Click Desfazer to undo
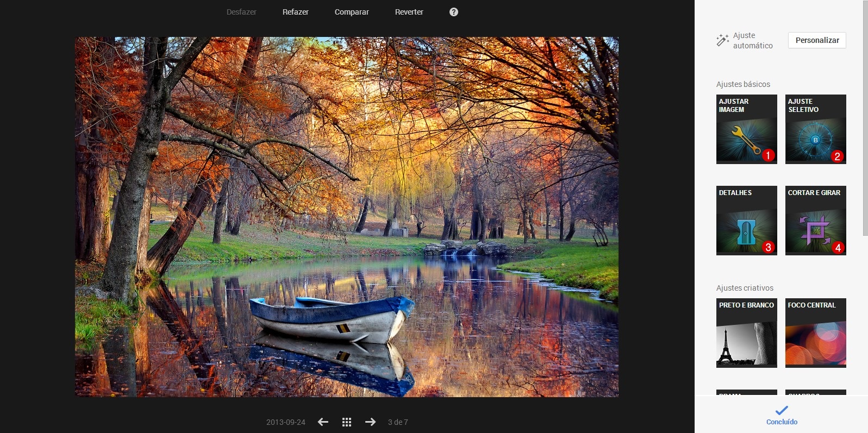Screen dimensions: 868x433 point(241,12)
